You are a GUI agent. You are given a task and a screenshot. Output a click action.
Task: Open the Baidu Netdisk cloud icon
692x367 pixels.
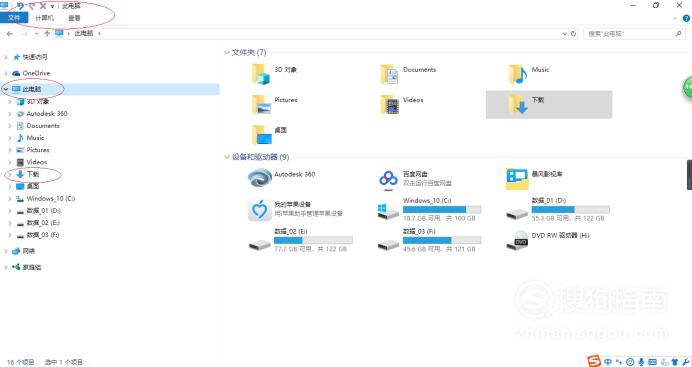point(388,179)
